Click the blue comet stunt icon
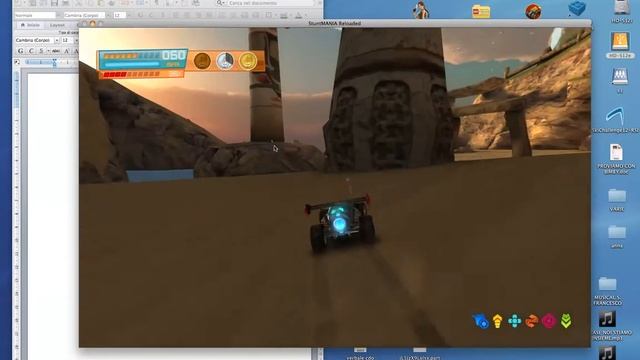 click(x=480, y=321)
